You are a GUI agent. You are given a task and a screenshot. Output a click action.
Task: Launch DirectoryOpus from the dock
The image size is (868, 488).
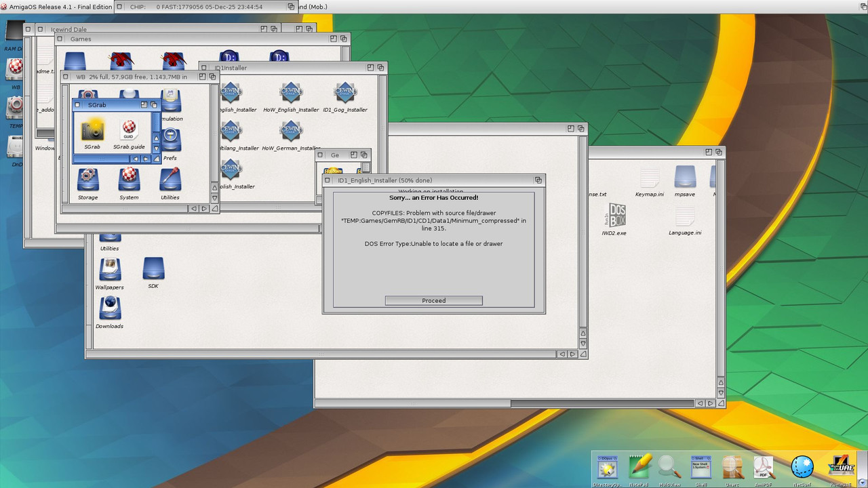(x=607, y=468)
